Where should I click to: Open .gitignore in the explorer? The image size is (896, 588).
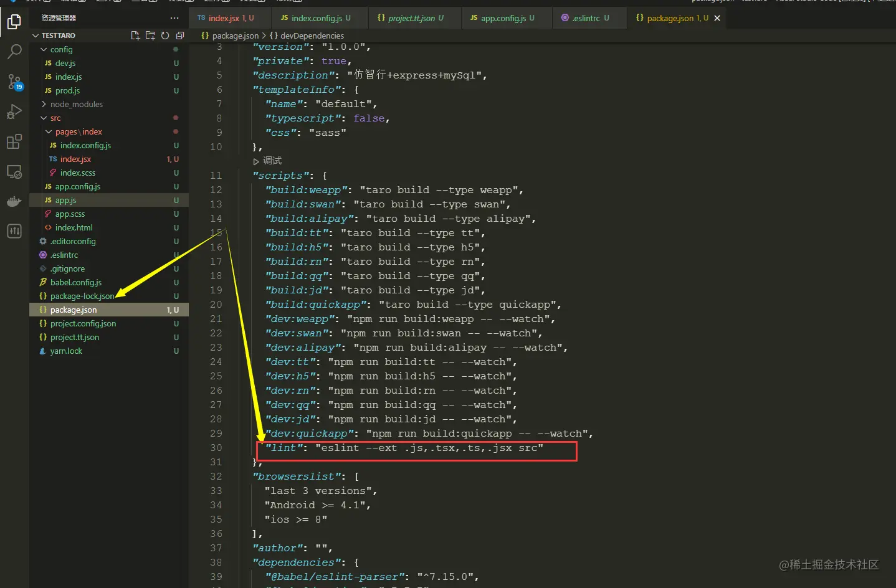[x=109, y=268]
